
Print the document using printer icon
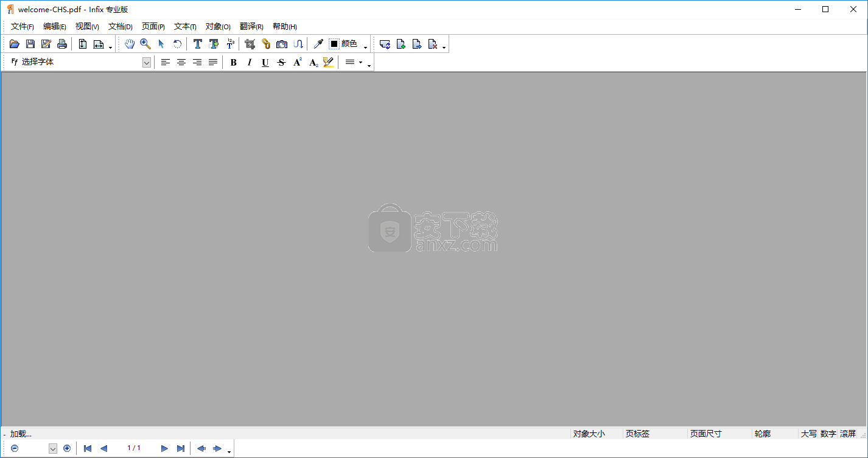pyautogui.click(x=62, y=44)
